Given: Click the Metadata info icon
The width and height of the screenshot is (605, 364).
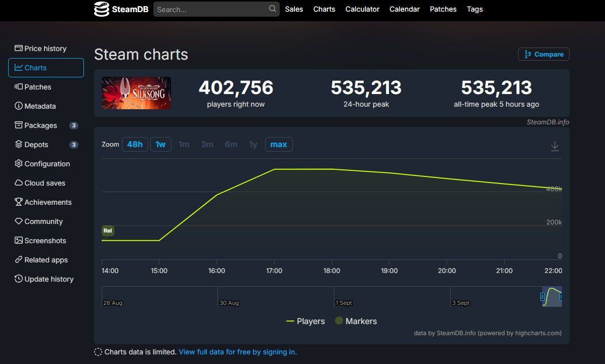Looking at the screenshot, I should [19, 106].
